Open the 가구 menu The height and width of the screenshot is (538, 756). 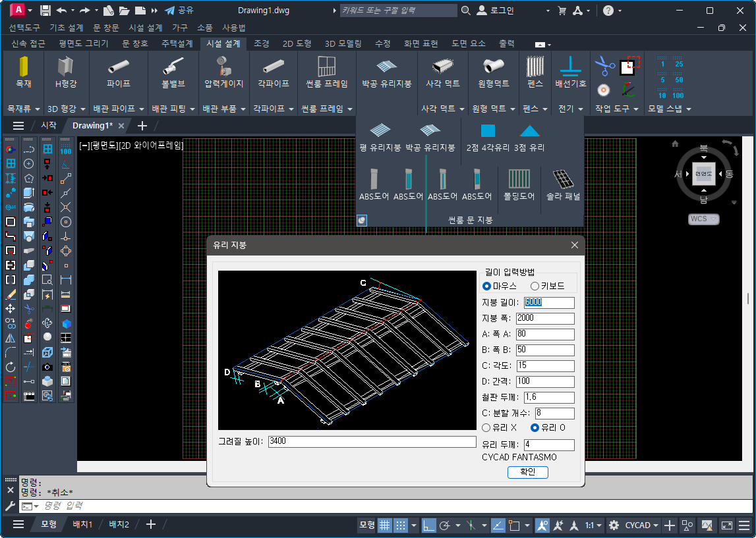(x=179, y=28)
